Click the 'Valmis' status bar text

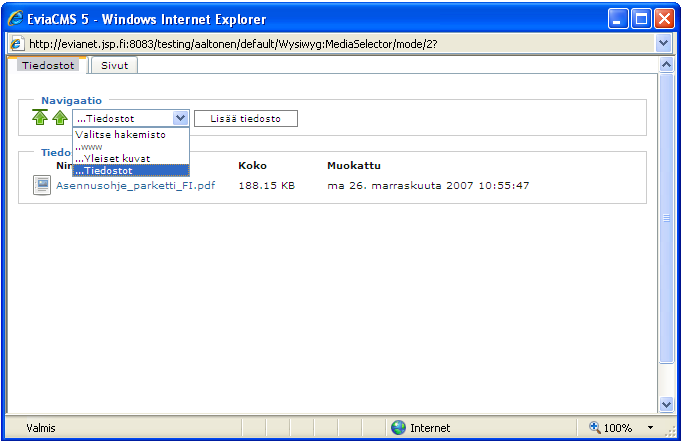tap(41, 428)
